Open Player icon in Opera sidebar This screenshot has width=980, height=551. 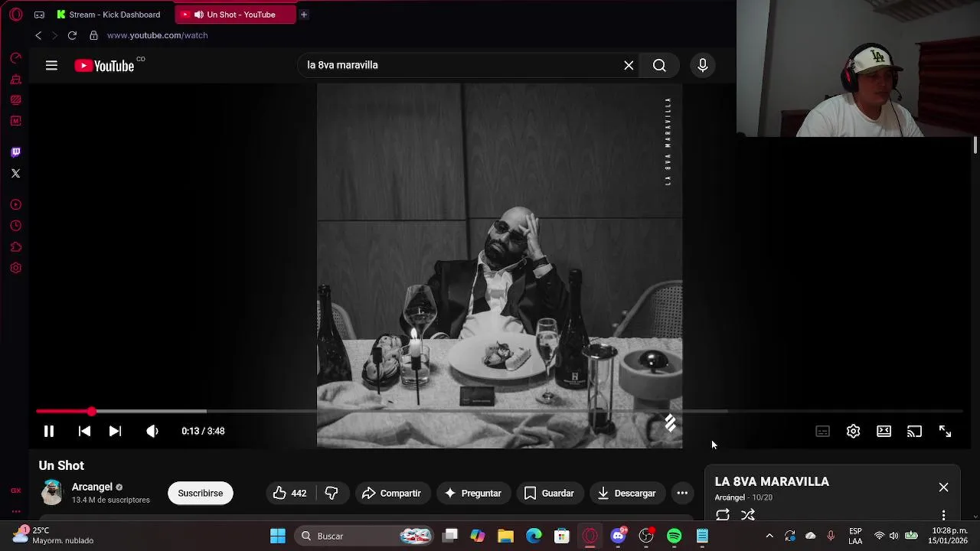click(x=15, y=205)
